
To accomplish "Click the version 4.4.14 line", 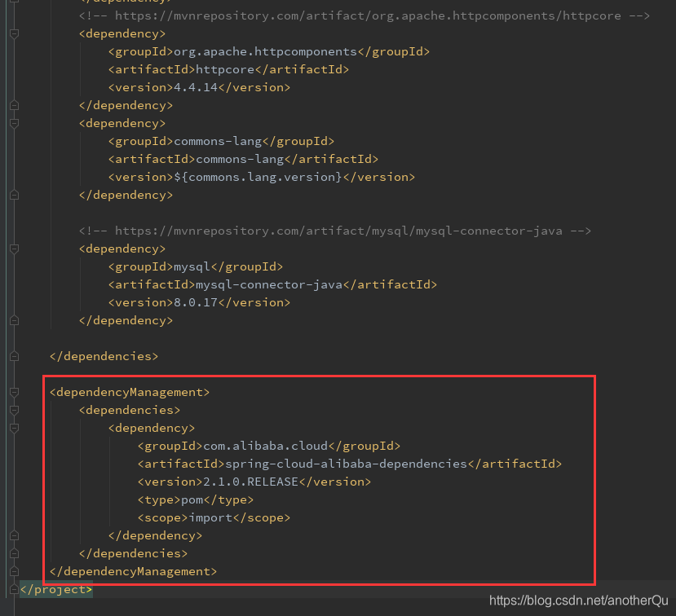I will point(199,87).
